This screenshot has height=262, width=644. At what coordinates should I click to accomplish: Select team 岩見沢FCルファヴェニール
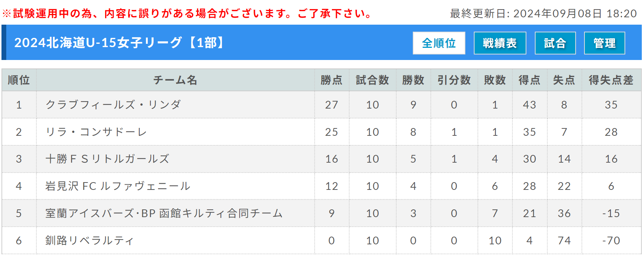click(x=118, y=186)
